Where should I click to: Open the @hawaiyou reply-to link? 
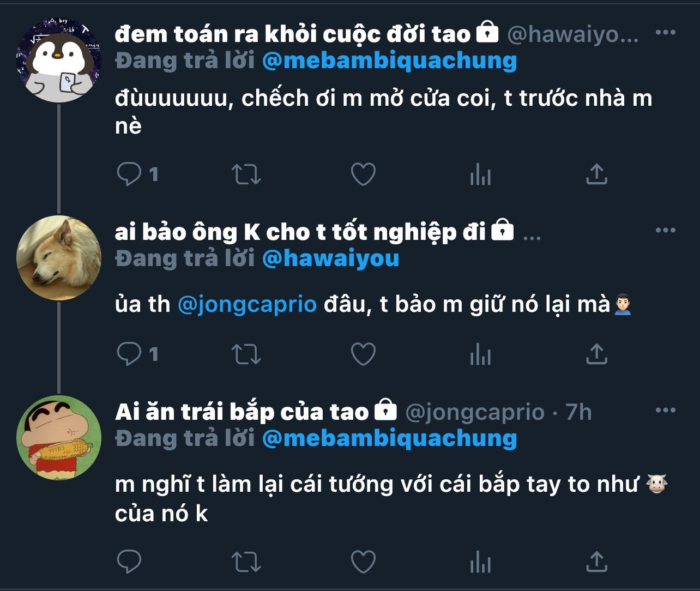[330, 258]
